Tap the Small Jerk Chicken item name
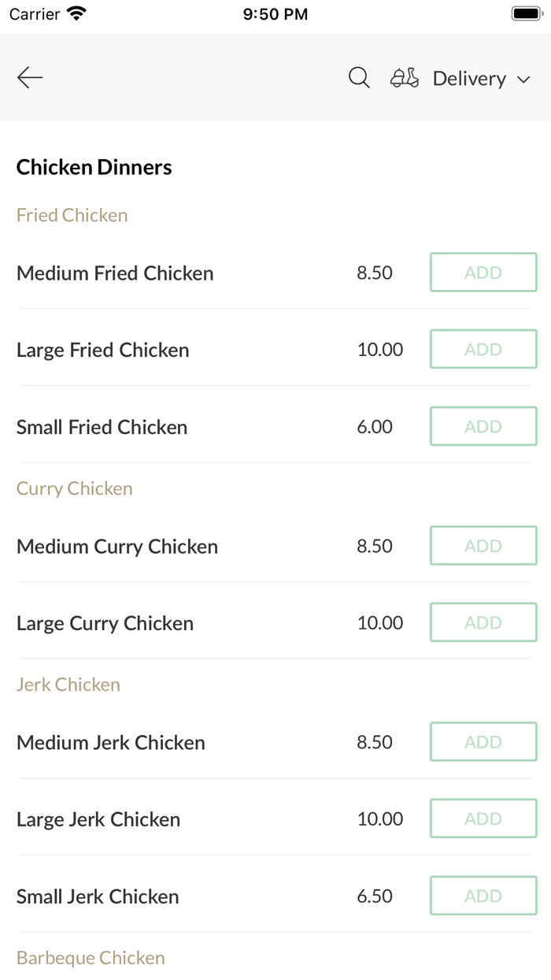This screenshot has height=980, width=551. point(98,896)
